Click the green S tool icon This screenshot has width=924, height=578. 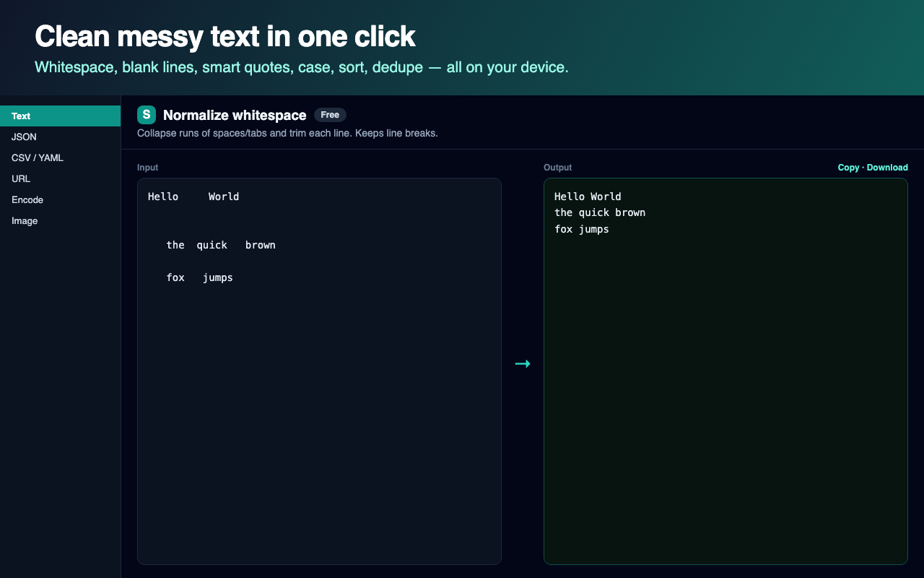[x=147, y=115]
